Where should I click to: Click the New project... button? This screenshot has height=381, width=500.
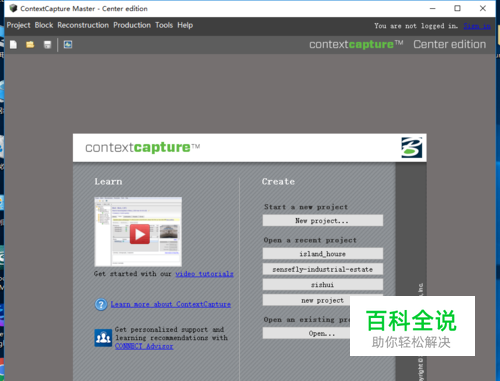323,221
